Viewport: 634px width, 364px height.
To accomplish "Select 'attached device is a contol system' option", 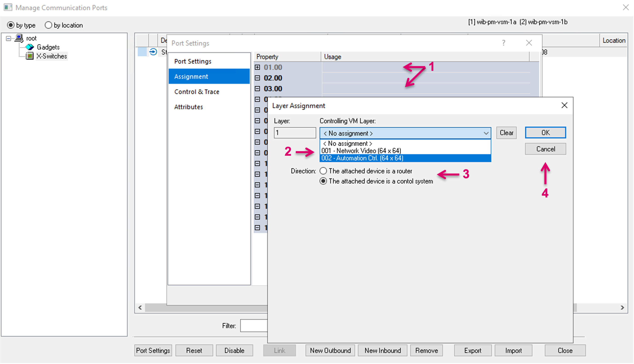I will point(323,181).
